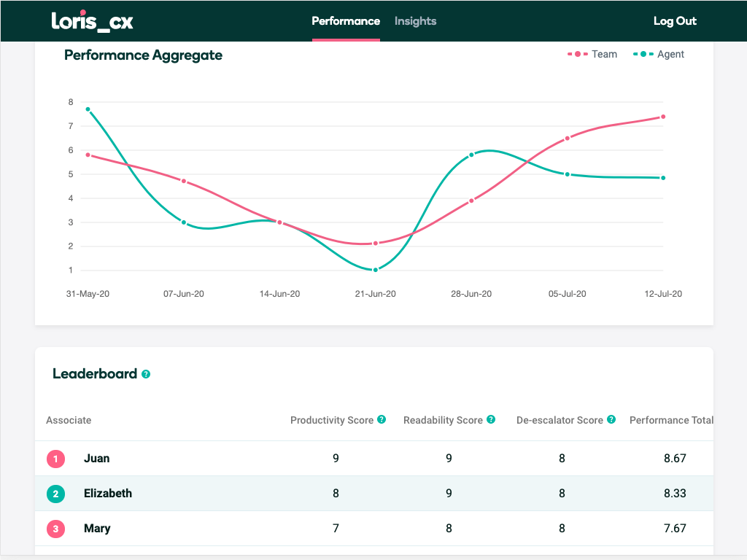The height and width of the screenshot is (560, 747).
Task: Toggle the Team series in chart legend
Action: (592, 54)
